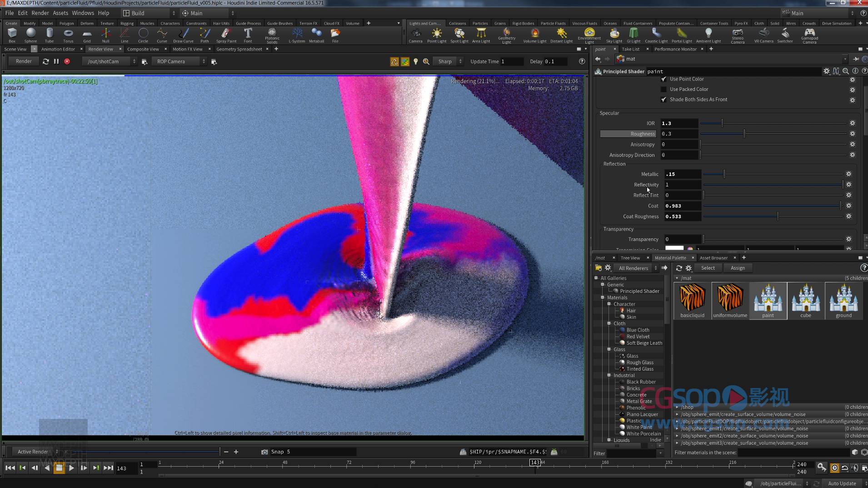Enable Use Packed Color
The image size is (868, 488).
[664, 89]
